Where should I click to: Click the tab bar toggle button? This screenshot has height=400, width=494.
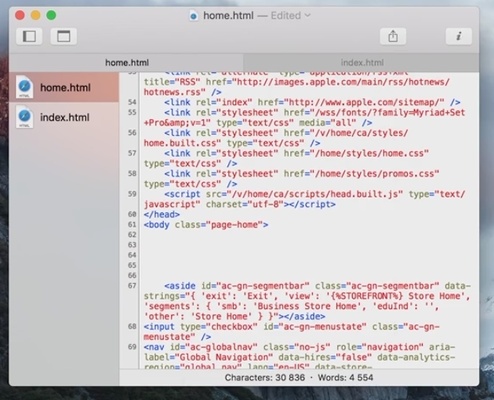coord(64,36)
